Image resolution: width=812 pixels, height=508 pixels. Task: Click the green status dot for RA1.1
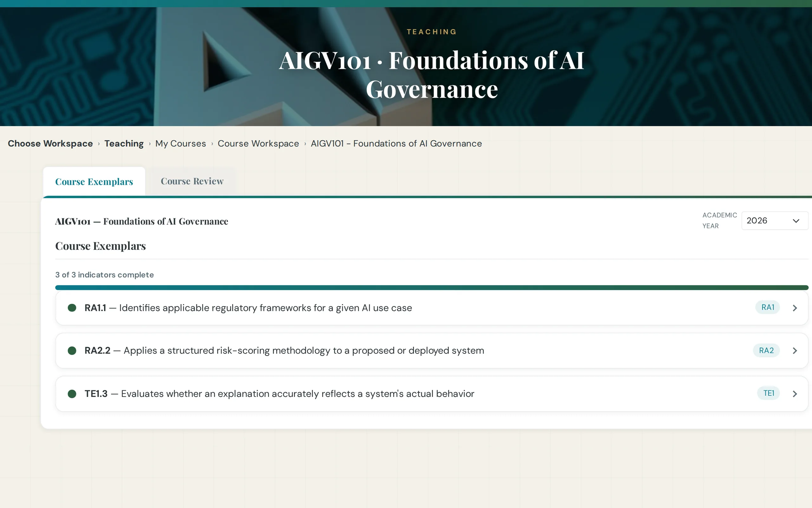(x=72, y=308)
